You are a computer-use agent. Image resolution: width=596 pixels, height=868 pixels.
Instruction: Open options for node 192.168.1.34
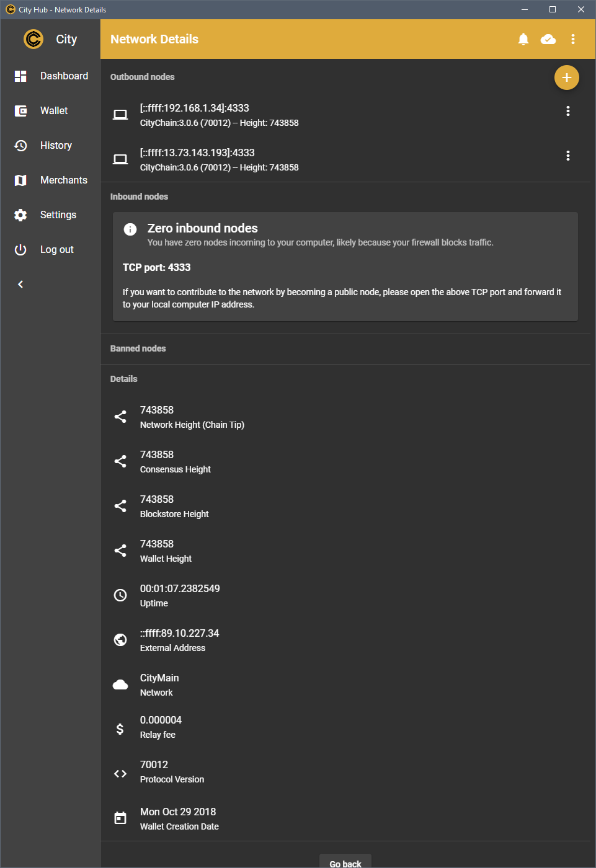coord(568,111)
